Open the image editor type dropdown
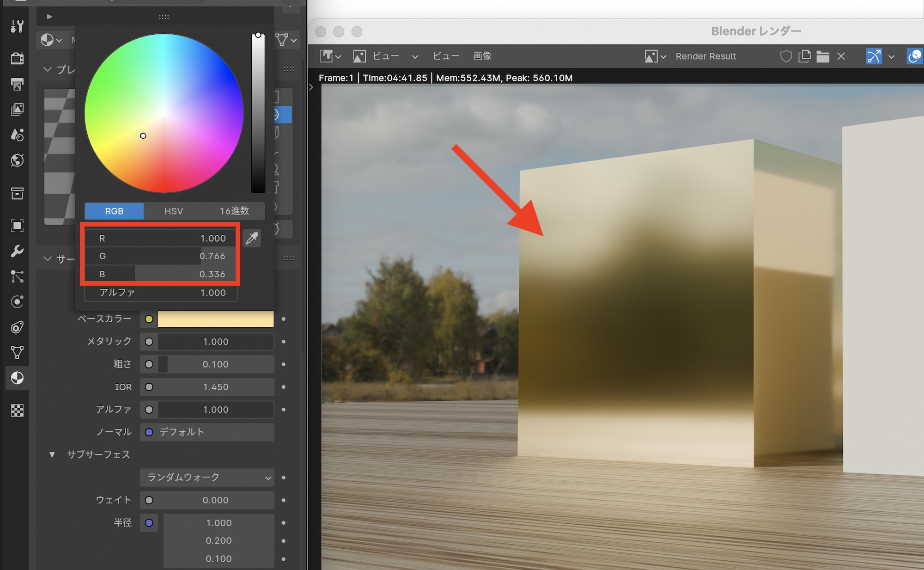Screen dimensions: 924x570 330,56
